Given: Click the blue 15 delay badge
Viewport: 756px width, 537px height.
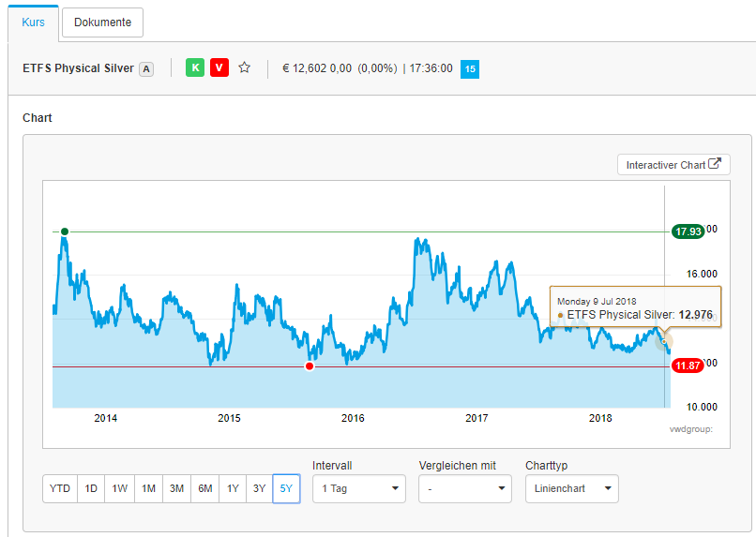Looking at the screenshot, I should [470, 68].
